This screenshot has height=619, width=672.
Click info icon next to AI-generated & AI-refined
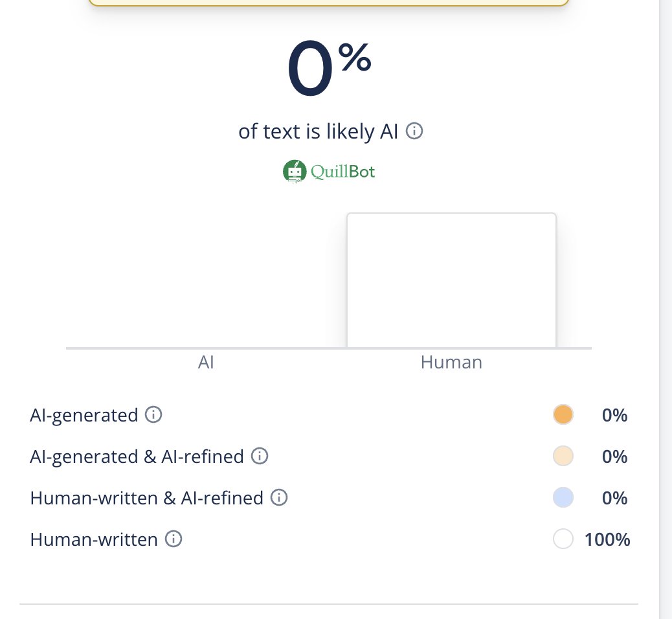[x=259, y=456]
